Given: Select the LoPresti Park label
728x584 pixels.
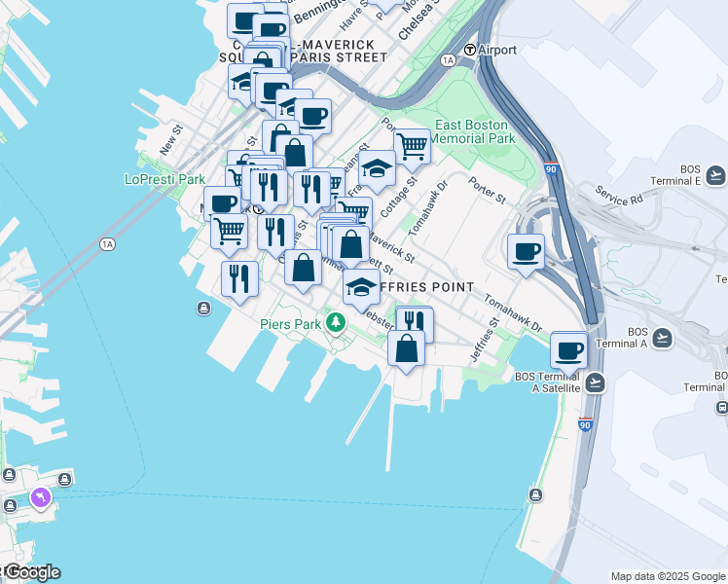Looking at the screenshot, I should click(164, 179).
